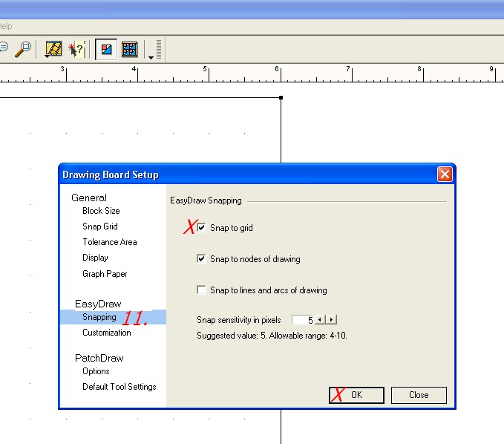Click the What's This help pointer icon
This screenshot has height=444, width=504.
tap(76, 49)
